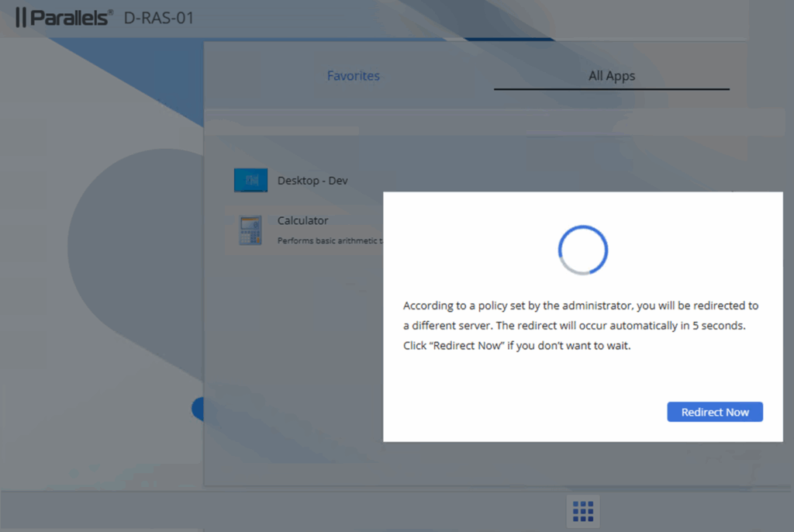Image resolution: width=794 pixels, height=532 pixels.
Task: Launch the Calculator app icon
Action: point(250,230)
